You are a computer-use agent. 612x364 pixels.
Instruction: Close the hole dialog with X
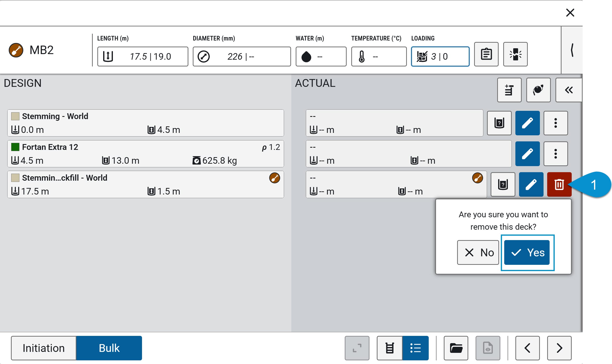[x=570, y=13]
